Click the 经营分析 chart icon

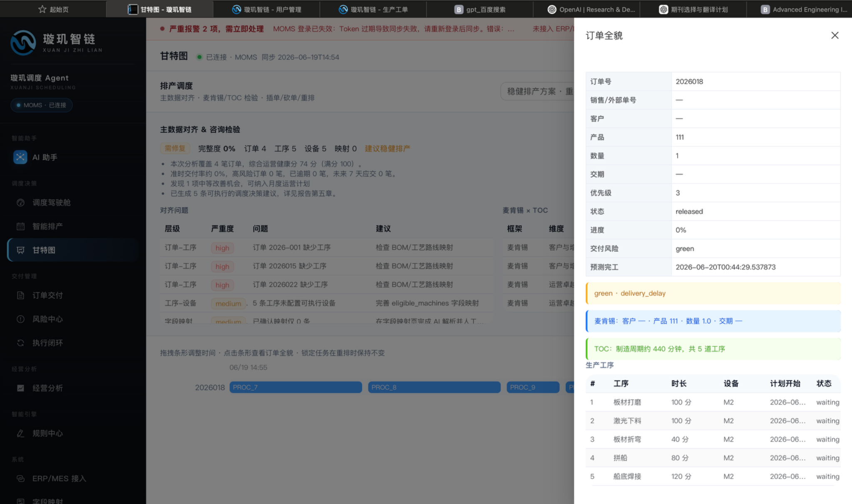(x=20, y=388)
